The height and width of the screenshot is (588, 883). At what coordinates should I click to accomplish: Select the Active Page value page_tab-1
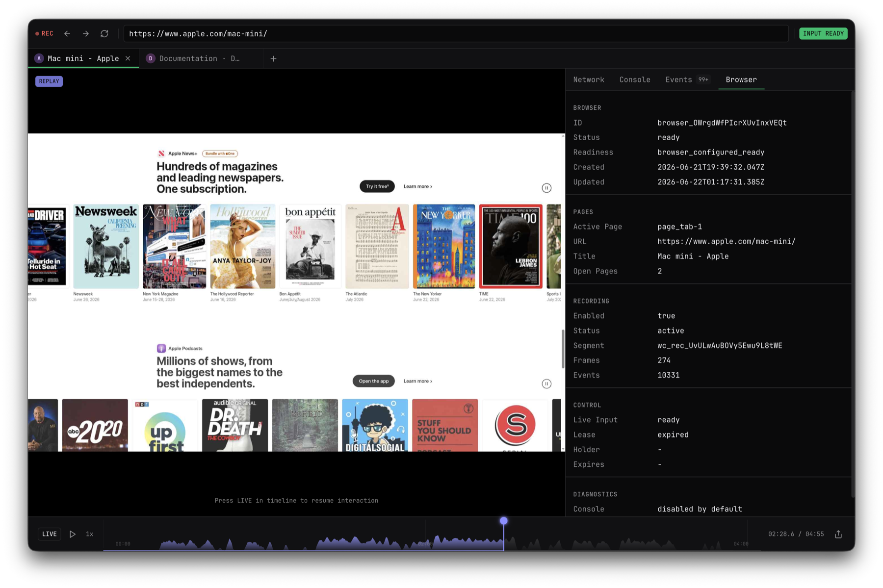point(679,227)
